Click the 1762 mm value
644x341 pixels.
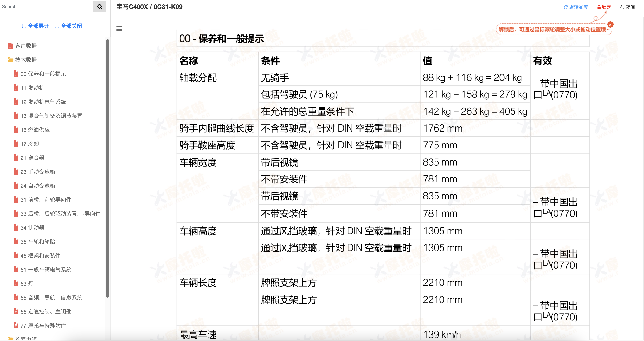442,128
